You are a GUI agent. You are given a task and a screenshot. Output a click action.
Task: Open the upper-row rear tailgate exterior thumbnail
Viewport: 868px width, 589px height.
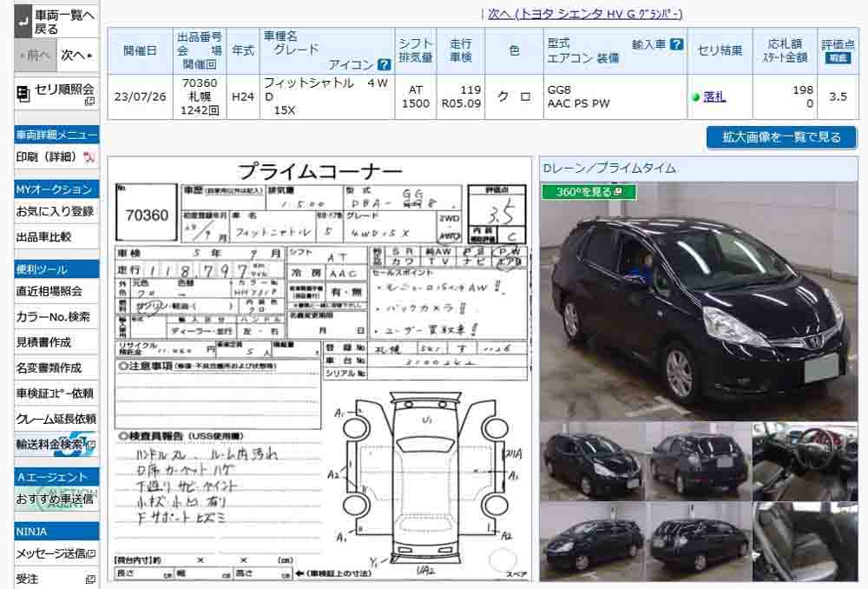pyautogui.click(x=699, y=461)
